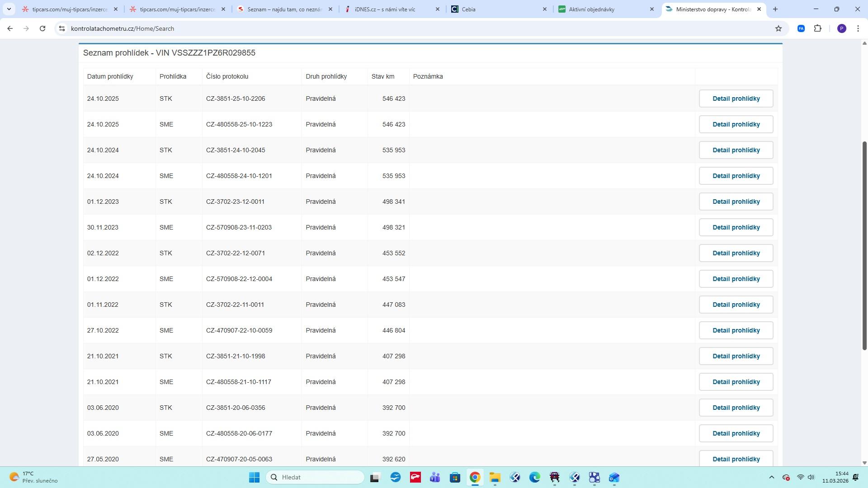The width and height of the screenshot is (868, 488).
Task: Open Detail prohlídky for 01.12.2023 STK row
Action: (x=736, y=202)
